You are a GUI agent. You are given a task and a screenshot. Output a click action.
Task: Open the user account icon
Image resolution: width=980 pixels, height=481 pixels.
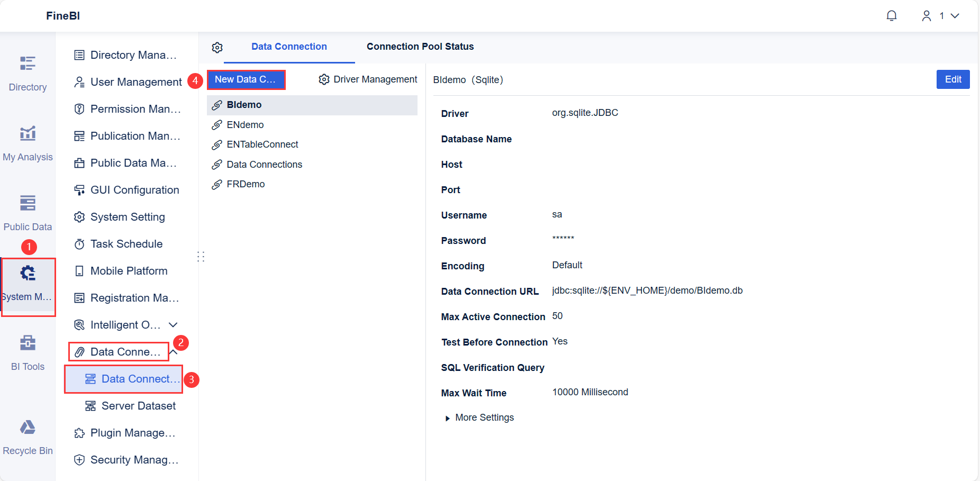point(927,15)
